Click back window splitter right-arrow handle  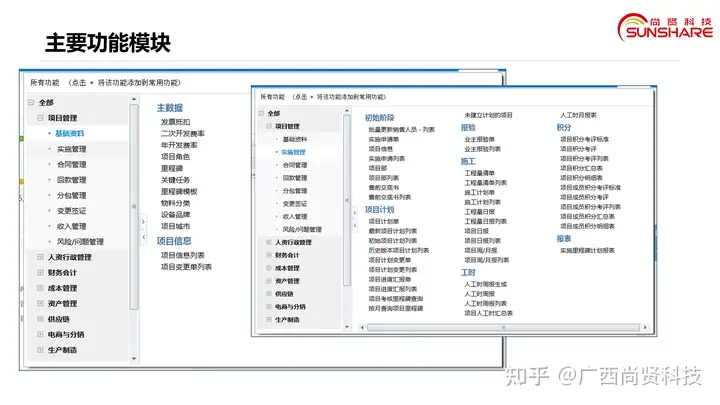point(143,222)
